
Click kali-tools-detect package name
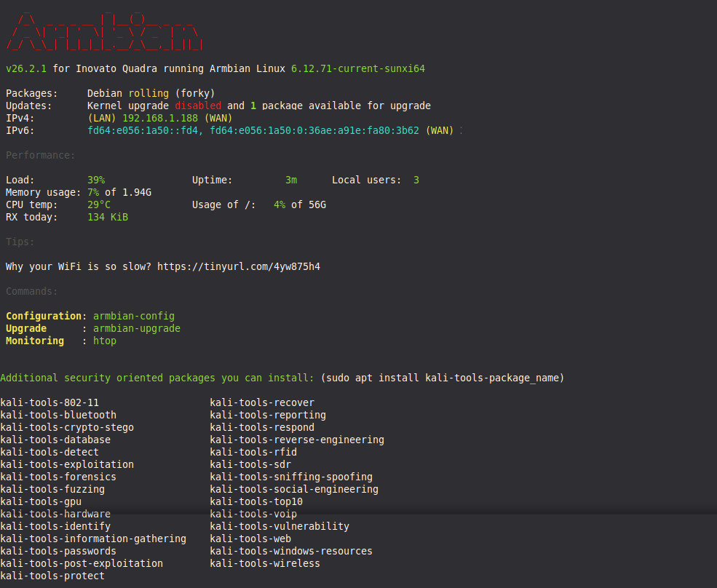(x=49, y=452)
